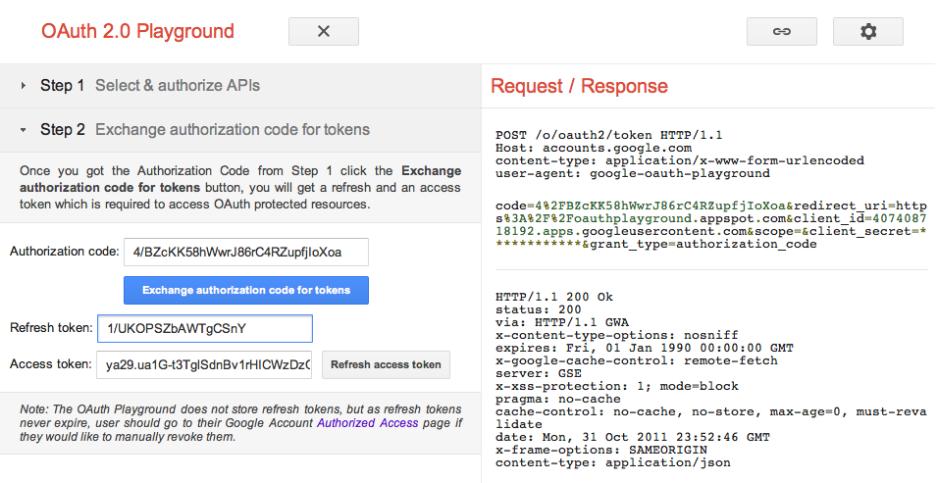
Task: Focus the Refresh token input field
Action: click(205, 328)
